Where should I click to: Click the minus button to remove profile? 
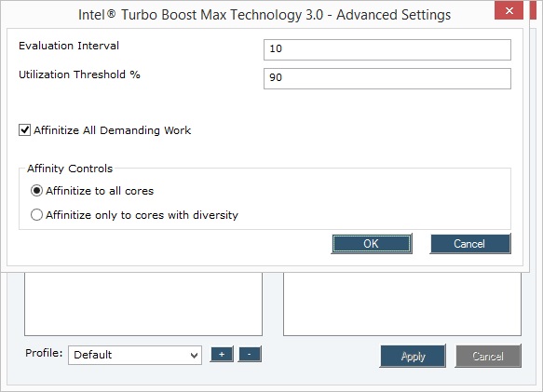pyautogui.click(x=250, y=354)
